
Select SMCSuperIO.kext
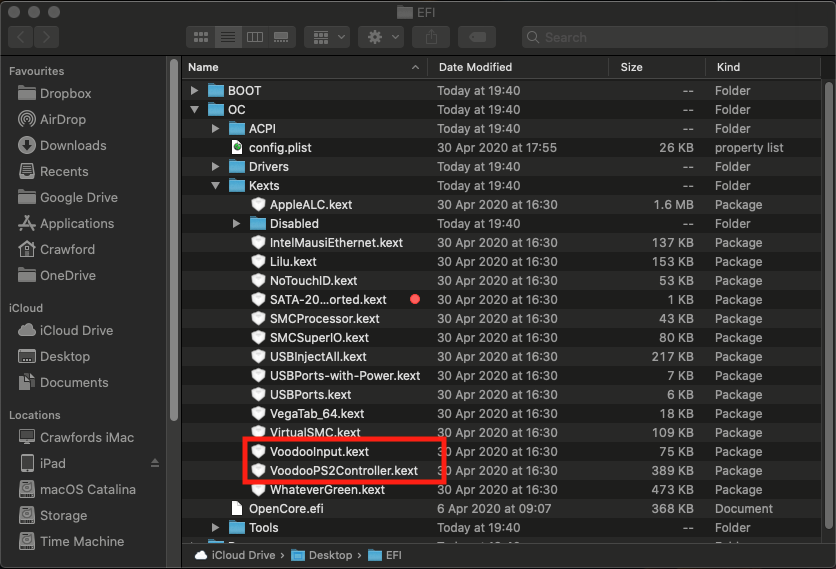pos(501,338)
